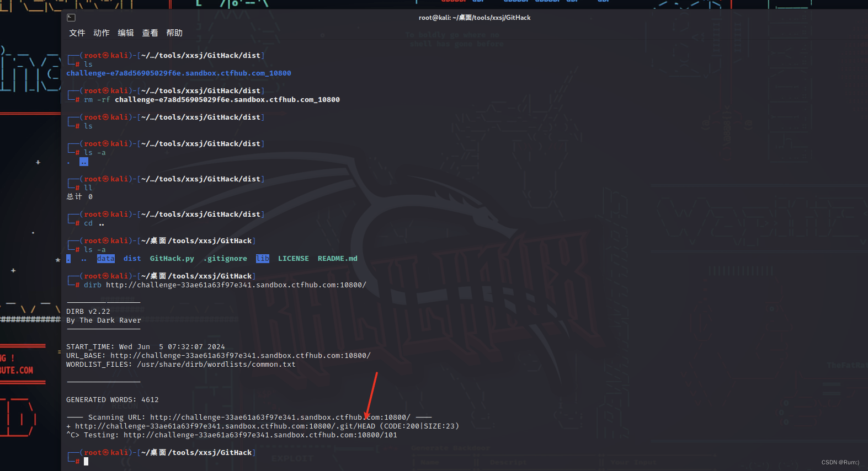
Task: Open the 帮助 menu
Action: (174, 33)
